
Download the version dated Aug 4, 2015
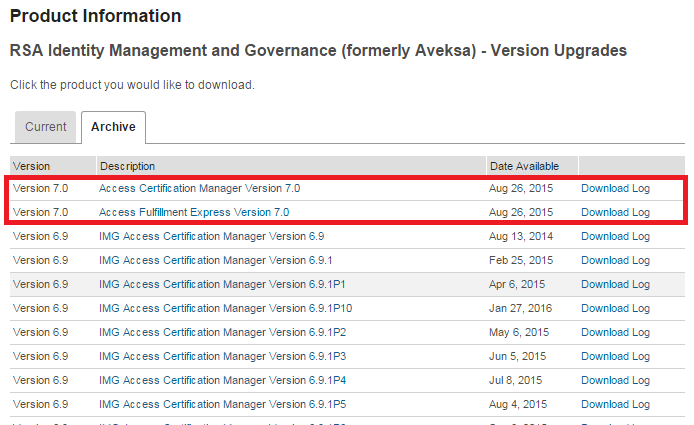[x=605, y=404]
